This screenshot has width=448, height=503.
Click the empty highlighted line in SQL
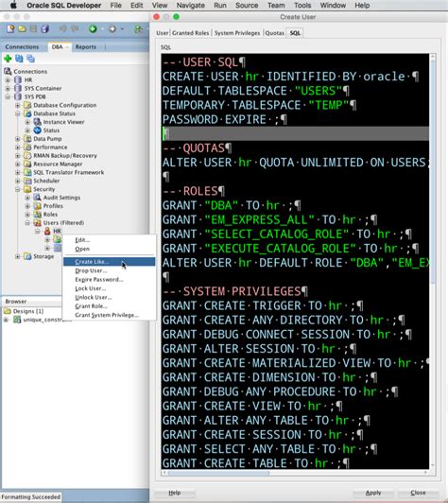click(295, 133)
